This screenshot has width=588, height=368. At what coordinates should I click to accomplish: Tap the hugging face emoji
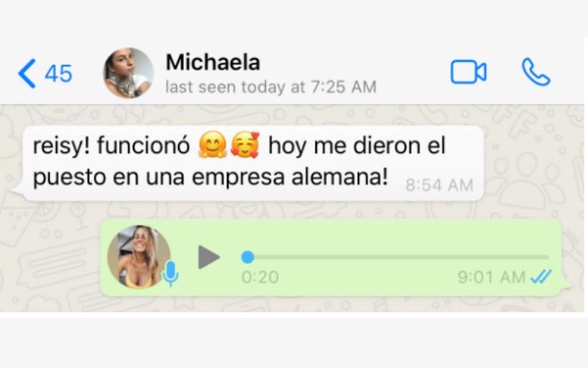pyautogui.click(x=212, y=144)
